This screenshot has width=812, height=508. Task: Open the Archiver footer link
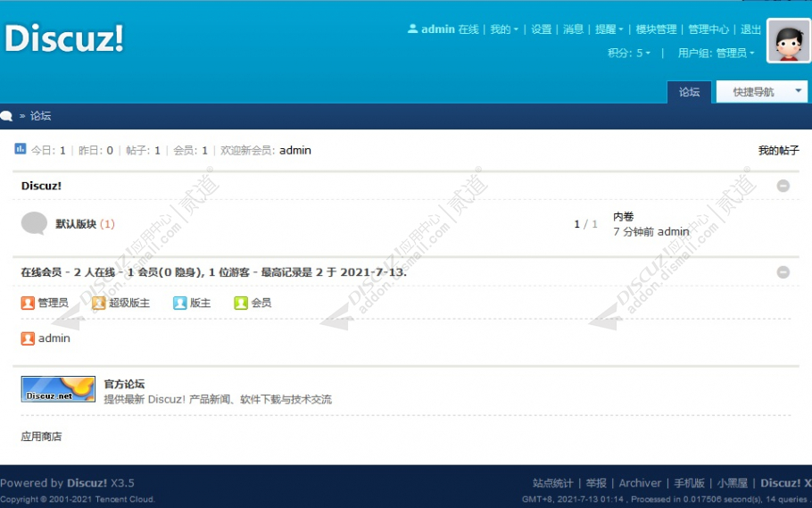coord(640,483)
